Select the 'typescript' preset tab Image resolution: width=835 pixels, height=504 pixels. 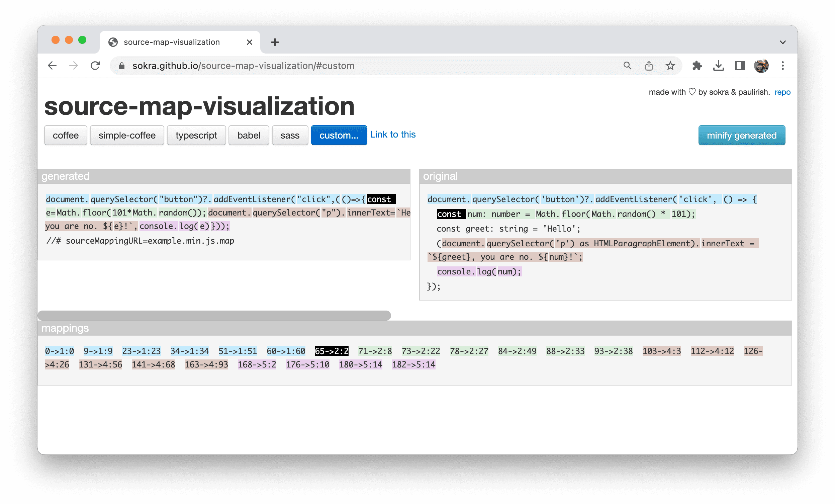coord(197,136)
